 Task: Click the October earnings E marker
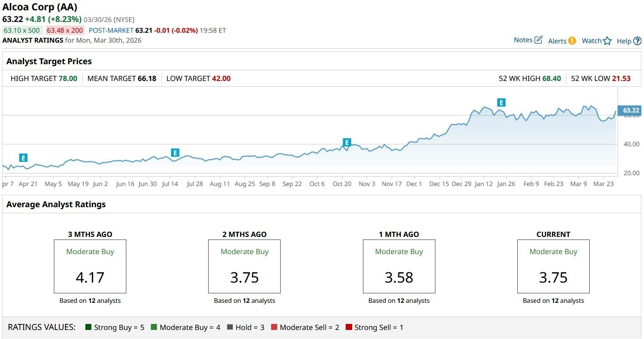tap(347, 142)
